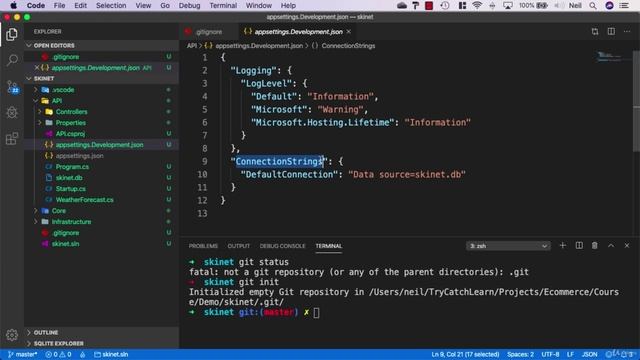The height and width of the screenshot is (360, 640).
Task: Switch to the Debug Console tab
Action: pyautogui.click(x=282, y=246)
